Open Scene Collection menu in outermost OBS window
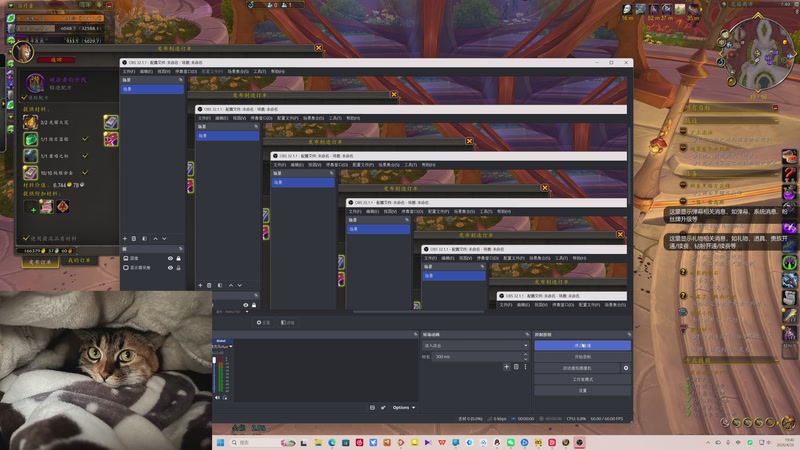 click(x=238, y=71)
